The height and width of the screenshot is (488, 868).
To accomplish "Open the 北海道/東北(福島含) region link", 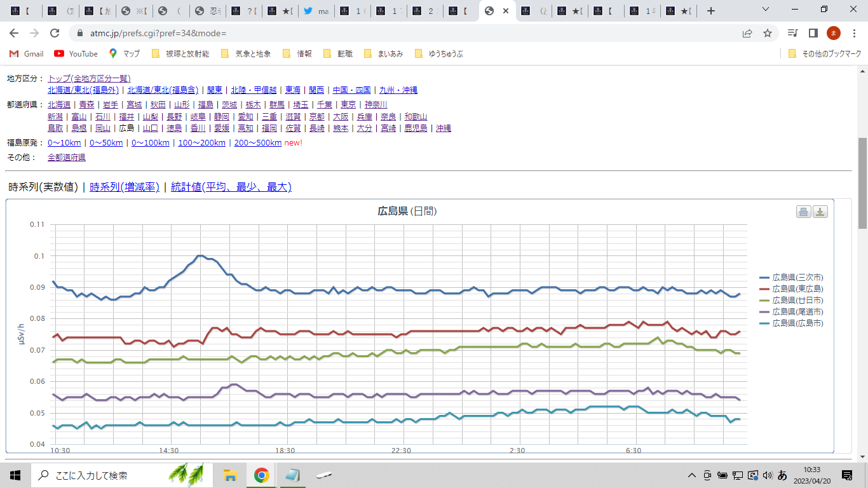I will (x=163, y=90).
